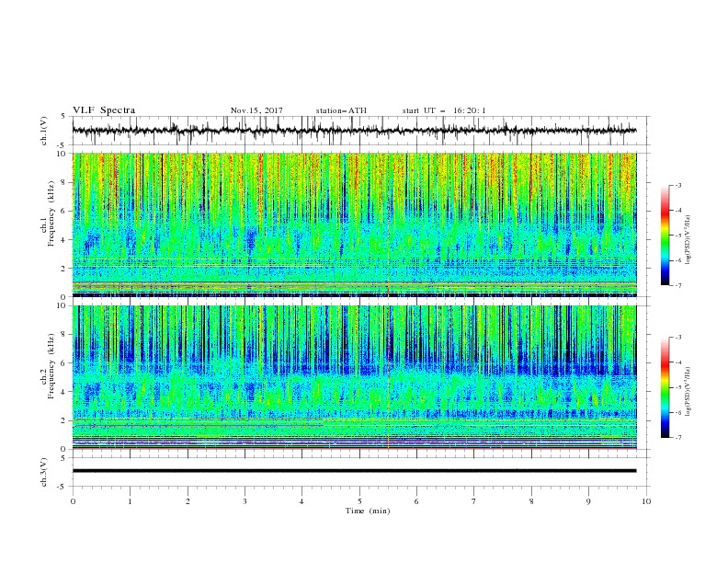Click time axis tick label "2"
The image size is (728, 563).
(x=188, y=501)
